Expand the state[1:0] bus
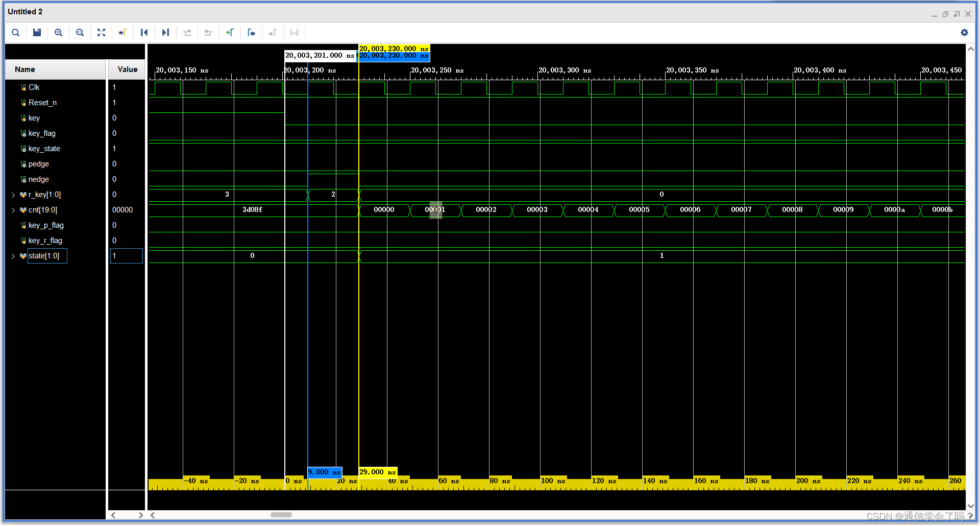This screenshot has height=526, width=980. 13,256
